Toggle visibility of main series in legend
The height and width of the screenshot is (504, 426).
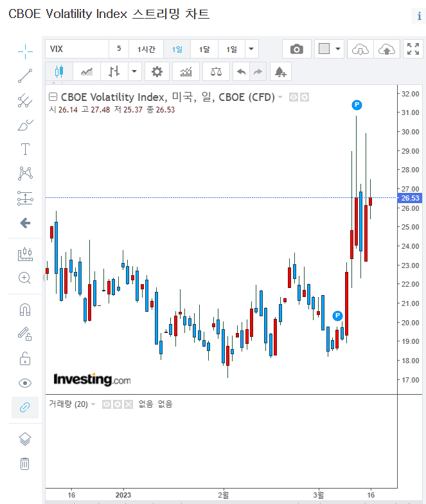tap(293, 97)
